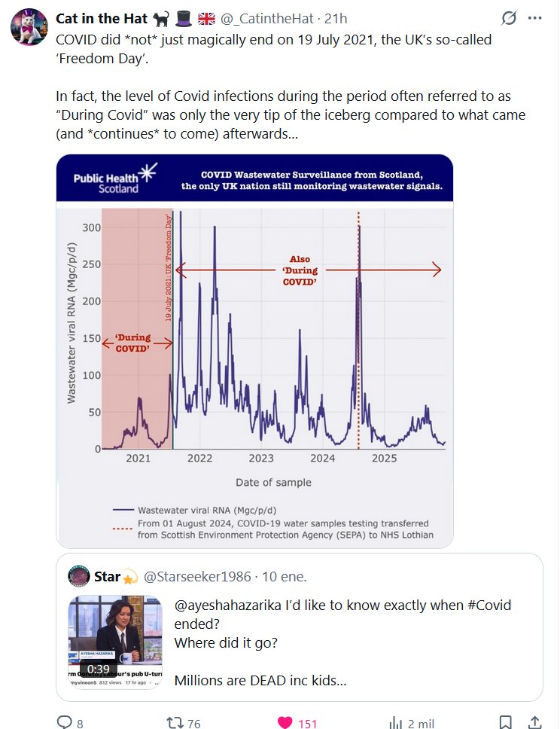This screenshot has height=729, width=560.
Task: Open Star's avatar in quoted tweet
Action: click(x=80, y=577)
